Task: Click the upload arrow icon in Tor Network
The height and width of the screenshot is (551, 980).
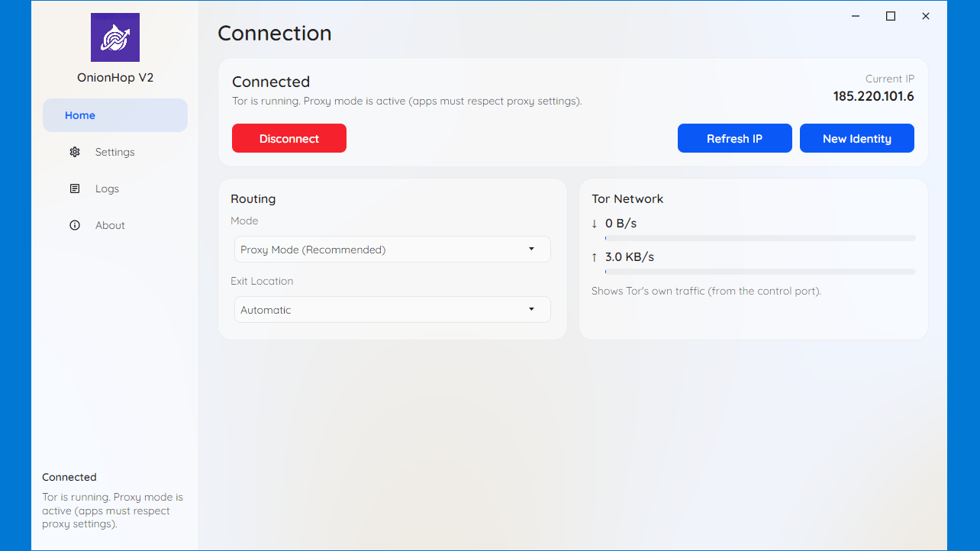Action: 595,257
